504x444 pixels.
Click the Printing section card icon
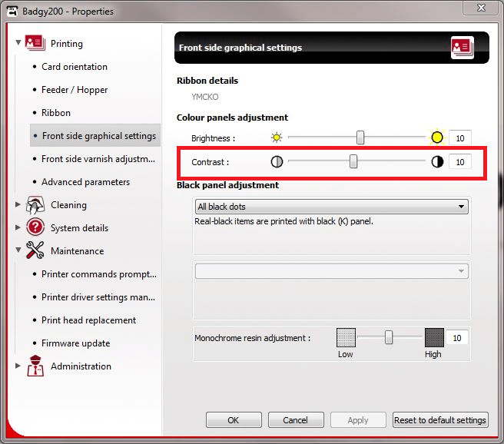point(35,43)
